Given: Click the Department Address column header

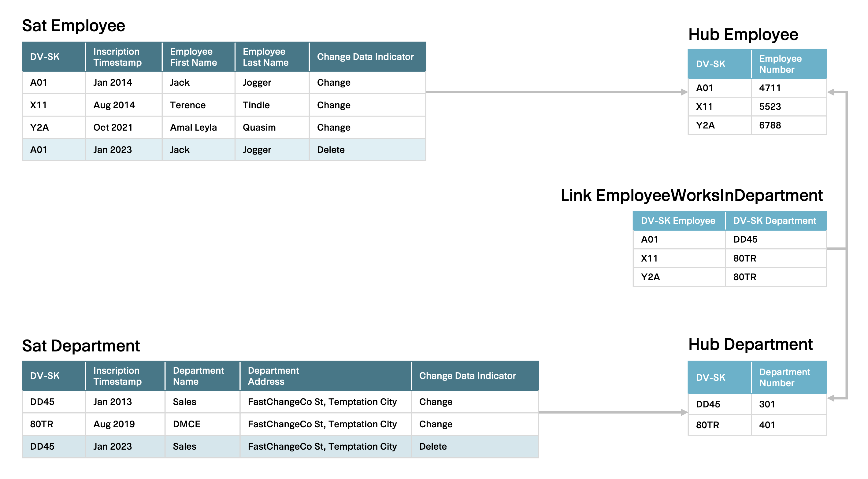Looking at the screenshot, I should [x=273, y=376].
